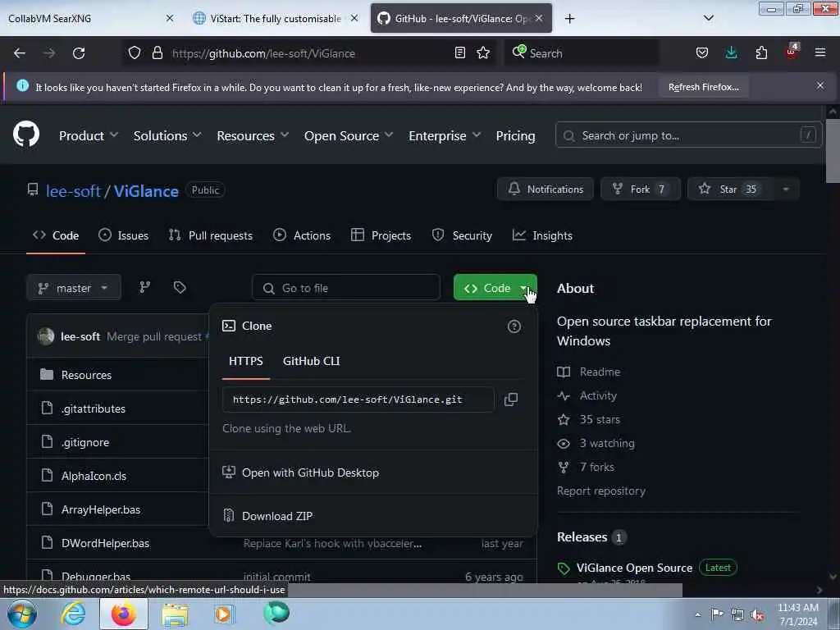Bookmark this page with star icon
Viewport: 840px width, 630px height.
(x=483, y=53)
